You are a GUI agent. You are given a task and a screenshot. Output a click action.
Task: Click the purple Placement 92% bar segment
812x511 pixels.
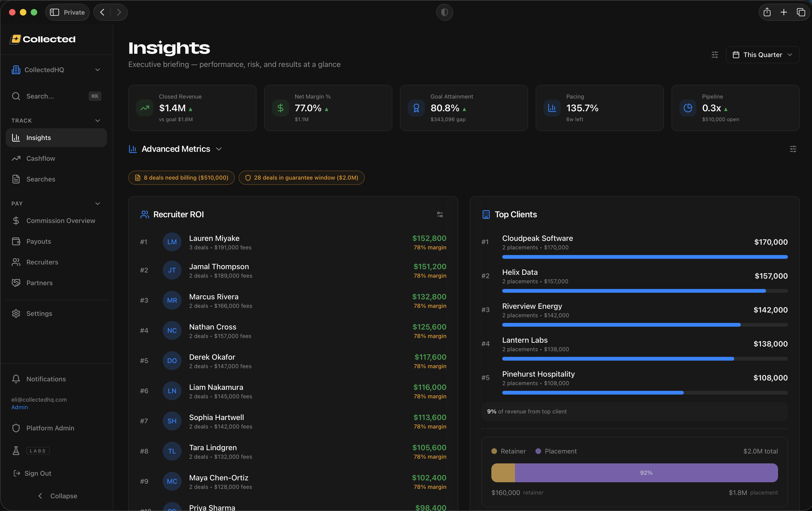pyautogui.click(x=646, y=473)
